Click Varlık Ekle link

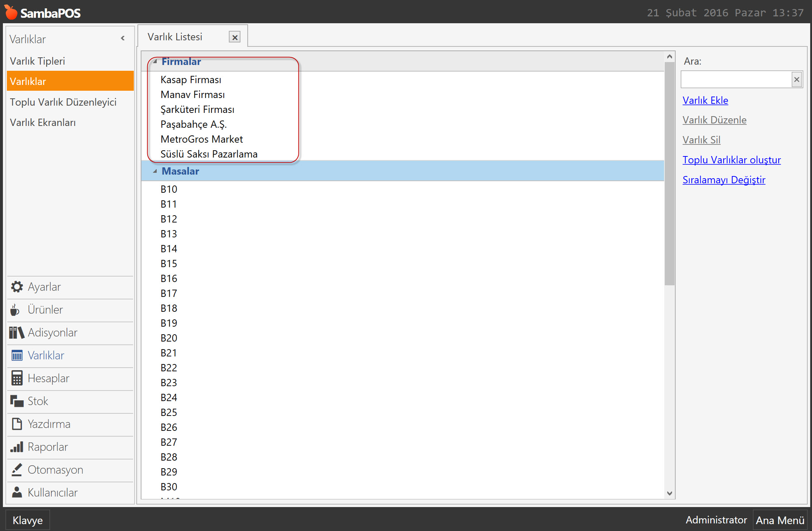(705, 100)
